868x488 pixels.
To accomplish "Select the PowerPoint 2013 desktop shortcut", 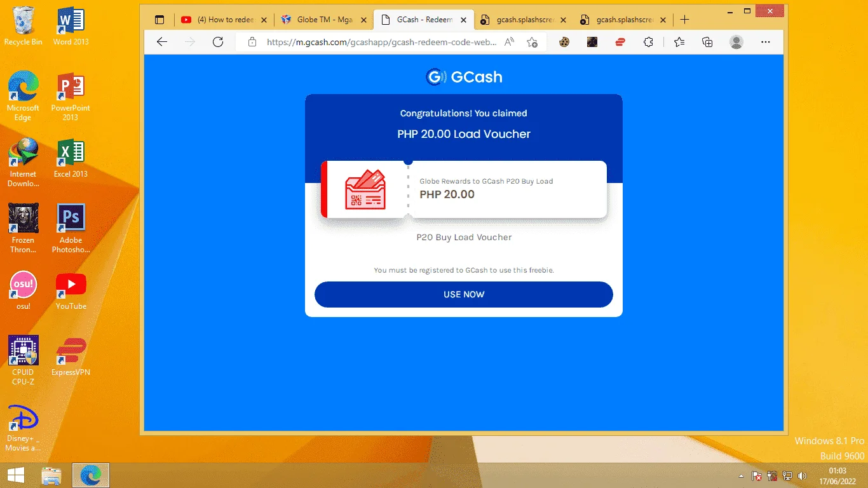I will point(71,96).
